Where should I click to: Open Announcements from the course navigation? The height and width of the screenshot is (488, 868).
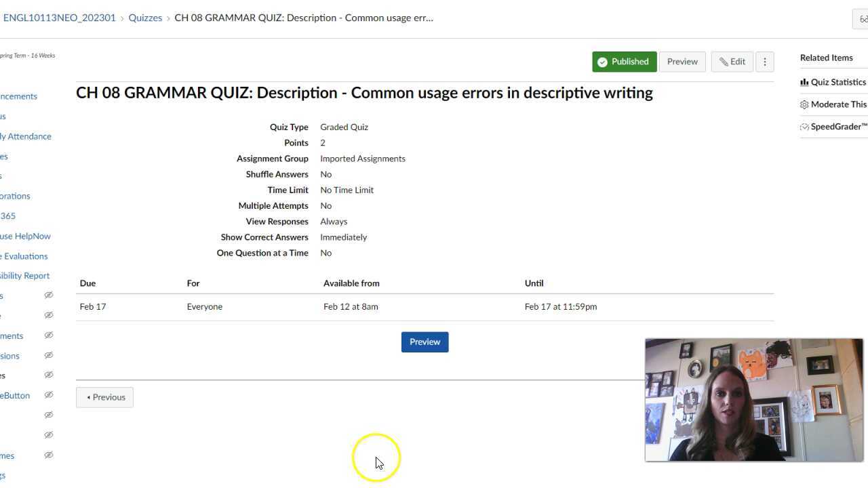[x=18, y=96]
